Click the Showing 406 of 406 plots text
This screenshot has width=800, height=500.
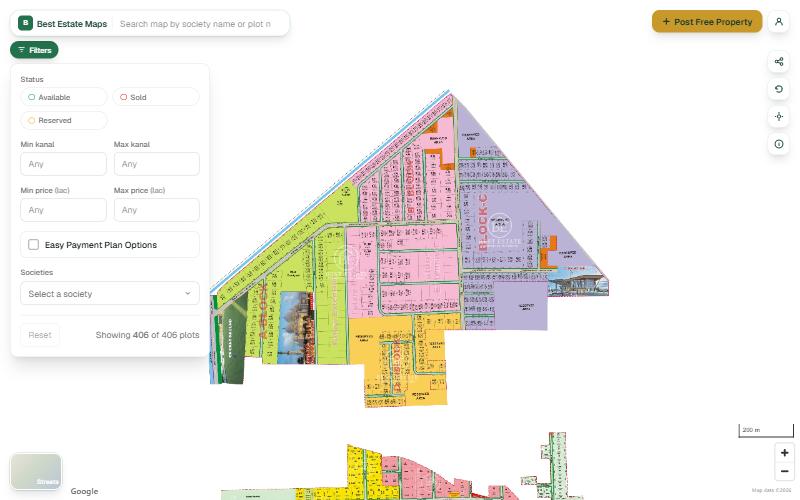click(147, 335)
